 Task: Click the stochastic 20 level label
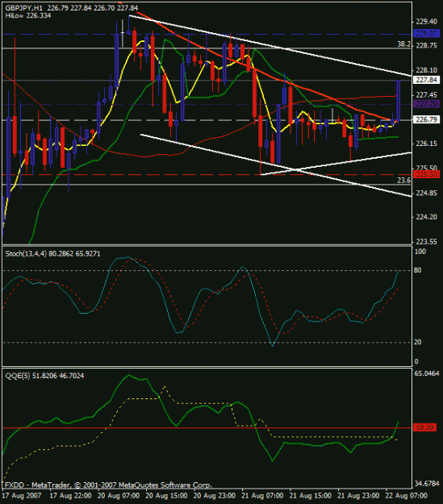point(417,343)
